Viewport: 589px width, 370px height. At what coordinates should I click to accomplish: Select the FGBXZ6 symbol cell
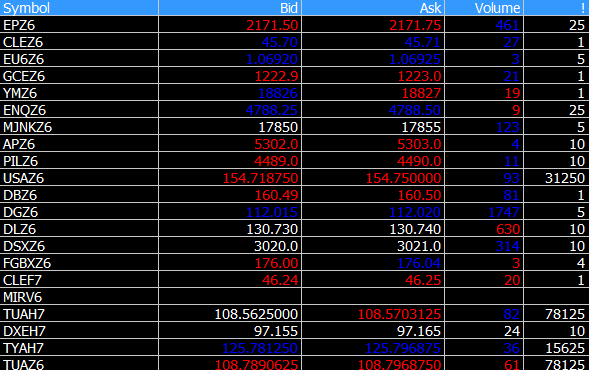79,263
